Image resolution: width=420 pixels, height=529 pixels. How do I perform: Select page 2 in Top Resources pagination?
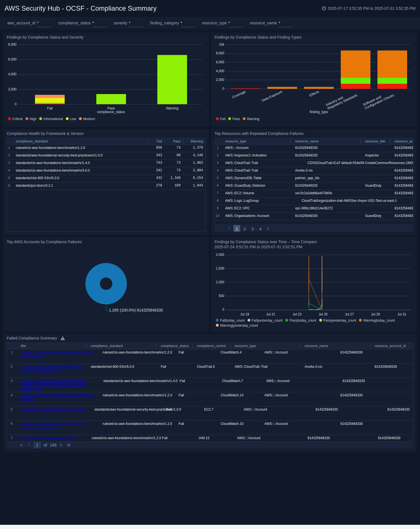(x=245, y=229)
